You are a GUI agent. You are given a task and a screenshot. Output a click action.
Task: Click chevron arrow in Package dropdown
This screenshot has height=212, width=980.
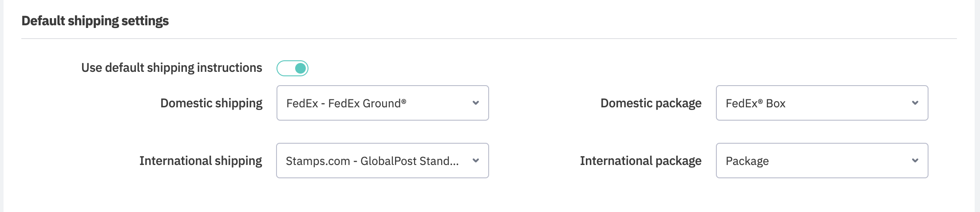[x=915, y=161]
